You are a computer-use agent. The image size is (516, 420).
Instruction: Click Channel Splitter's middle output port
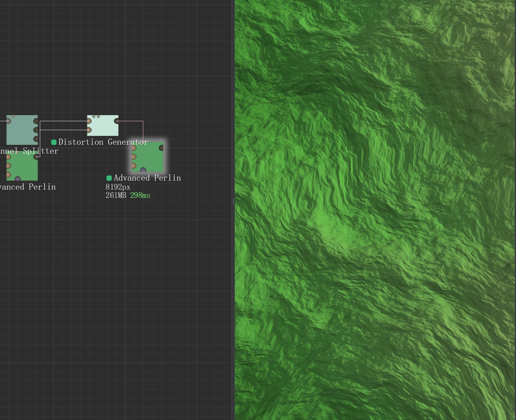[36, 130]
